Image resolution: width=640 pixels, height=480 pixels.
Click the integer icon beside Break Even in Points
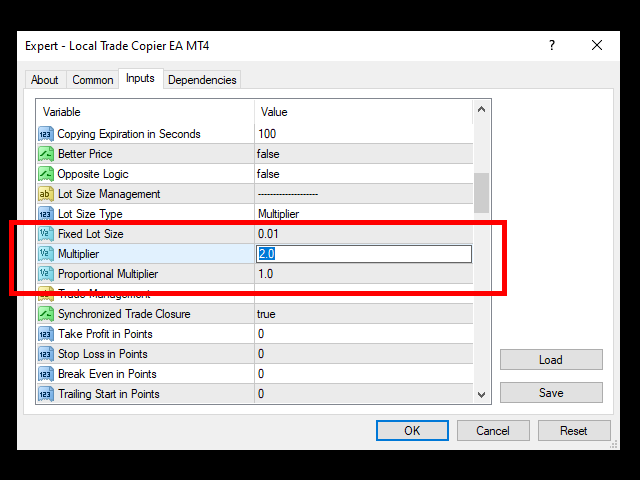pos(46,374)
